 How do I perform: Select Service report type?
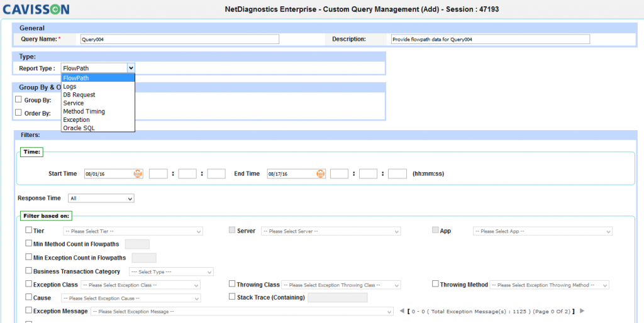pyautogui.click(x=98, y=103)
